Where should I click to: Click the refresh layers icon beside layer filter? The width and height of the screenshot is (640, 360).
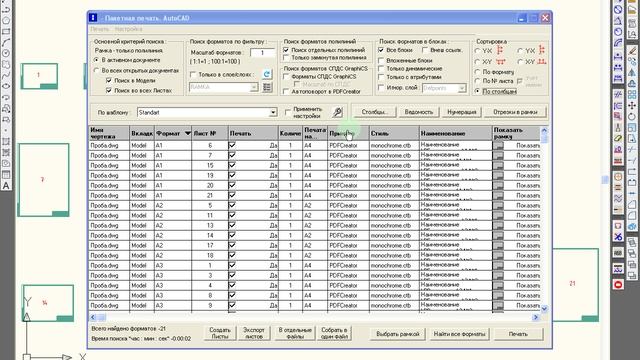[267, 74]
